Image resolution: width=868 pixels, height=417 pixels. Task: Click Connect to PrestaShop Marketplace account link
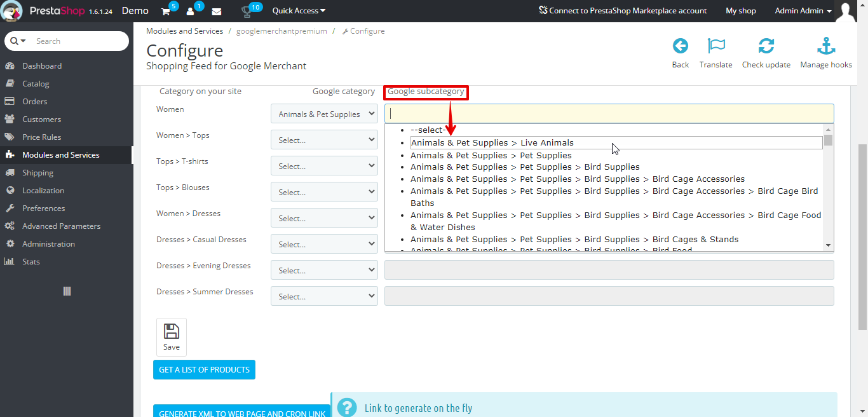[623, 11]
